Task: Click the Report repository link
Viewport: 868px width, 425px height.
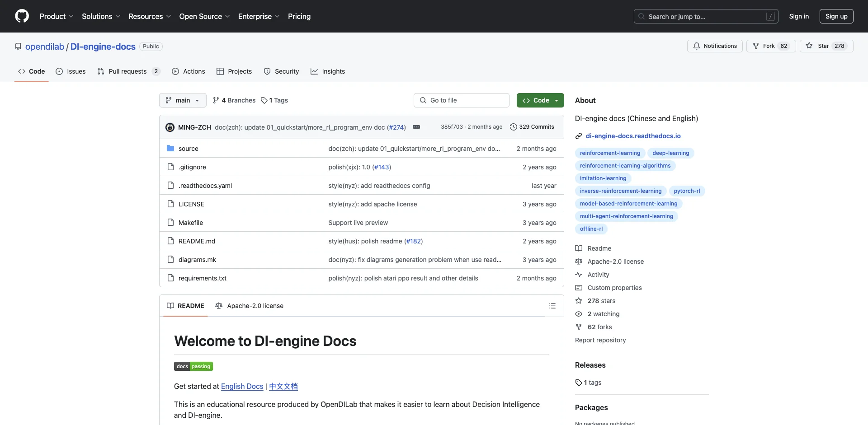Action: click(600, 340)
